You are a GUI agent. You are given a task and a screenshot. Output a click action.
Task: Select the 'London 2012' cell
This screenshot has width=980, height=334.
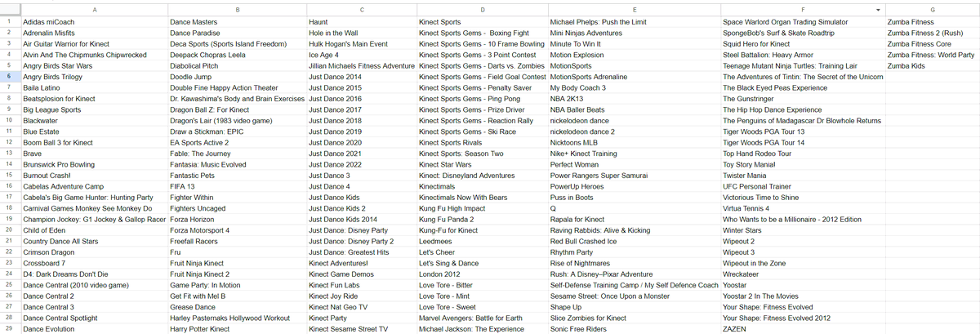tap(482, 274)
